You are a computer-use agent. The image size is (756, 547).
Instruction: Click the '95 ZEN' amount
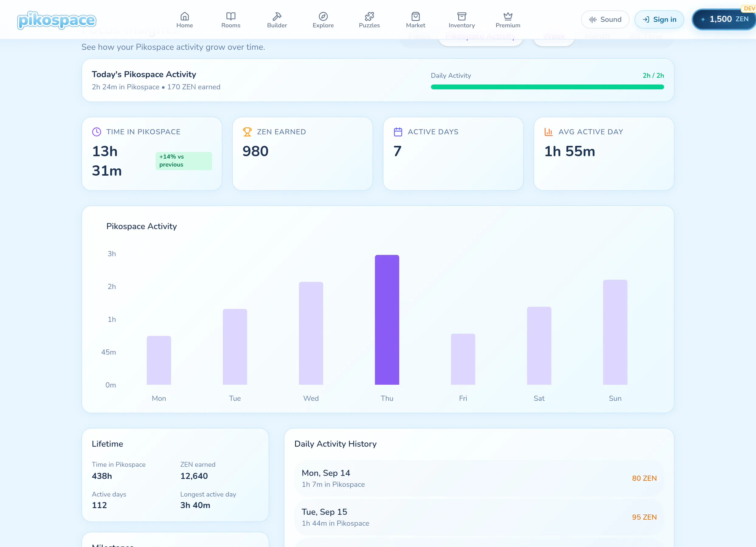click(x=644, y=517)
